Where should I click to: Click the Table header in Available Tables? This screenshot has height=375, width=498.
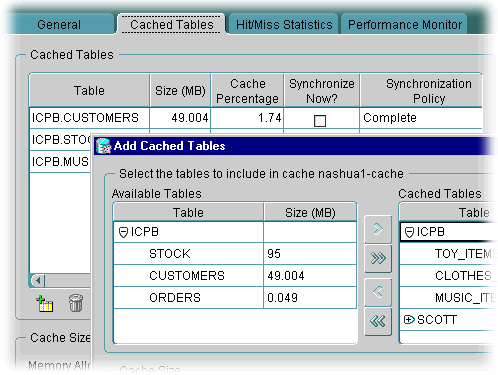(188, 213)
